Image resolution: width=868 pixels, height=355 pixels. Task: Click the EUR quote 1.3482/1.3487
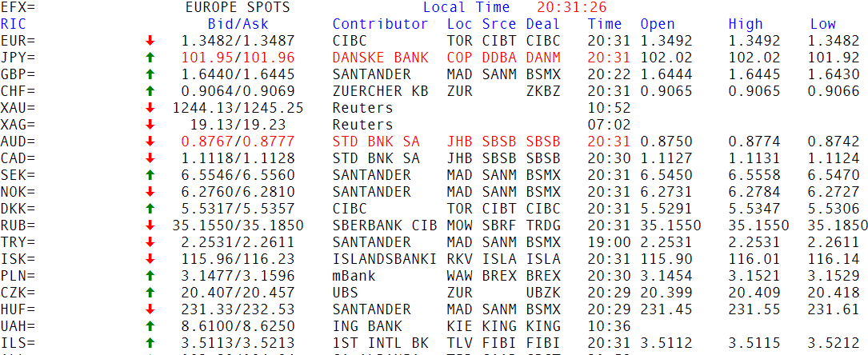click(238, 40)
